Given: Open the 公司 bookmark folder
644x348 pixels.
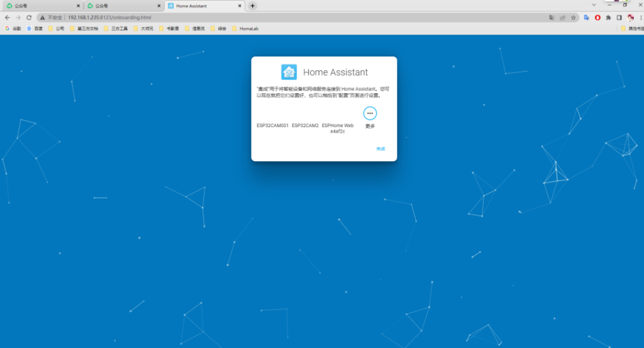Looking at the screenshot, I should pos(56,28).
